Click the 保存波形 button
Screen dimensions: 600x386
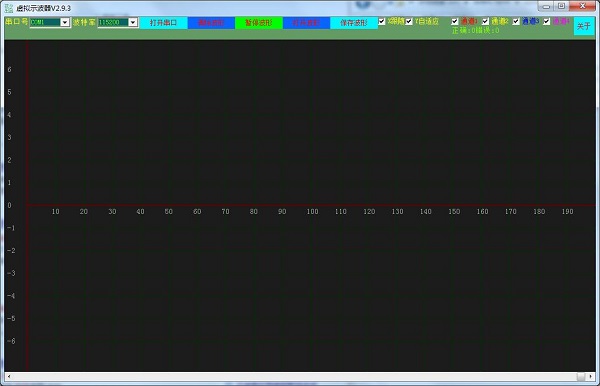click(354, 23)
